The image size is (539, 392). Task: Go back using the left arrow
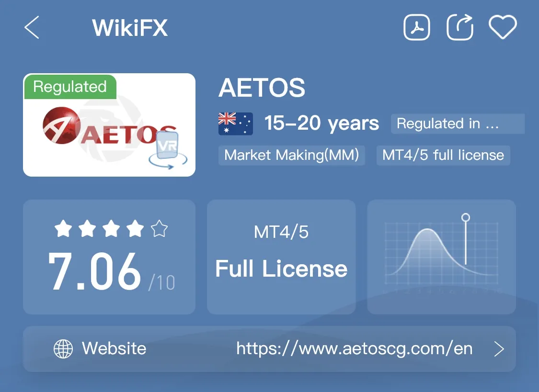(32, 27)
